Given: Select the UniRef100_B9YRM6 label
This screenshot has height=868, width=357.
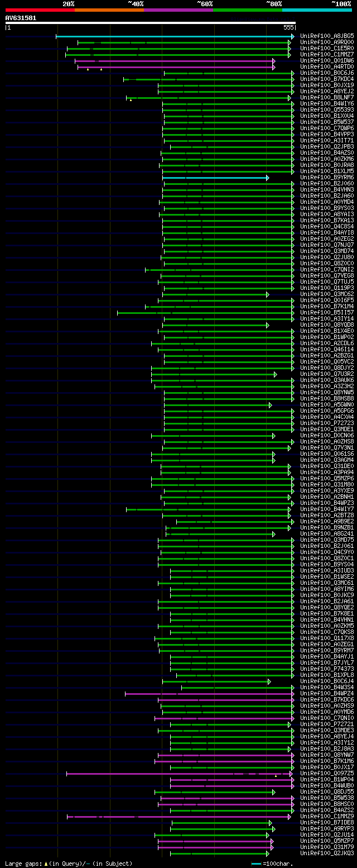Looking at the screenshot, I should click(327, 178).
